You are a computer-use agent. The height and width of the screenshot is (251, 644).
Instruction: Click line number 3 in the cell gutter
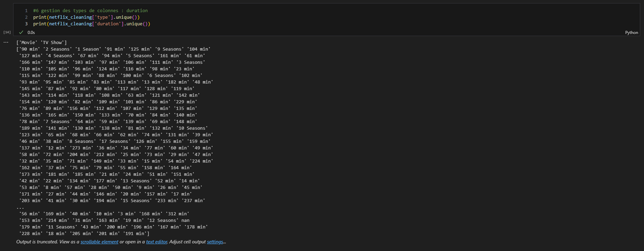pos(26,24)
